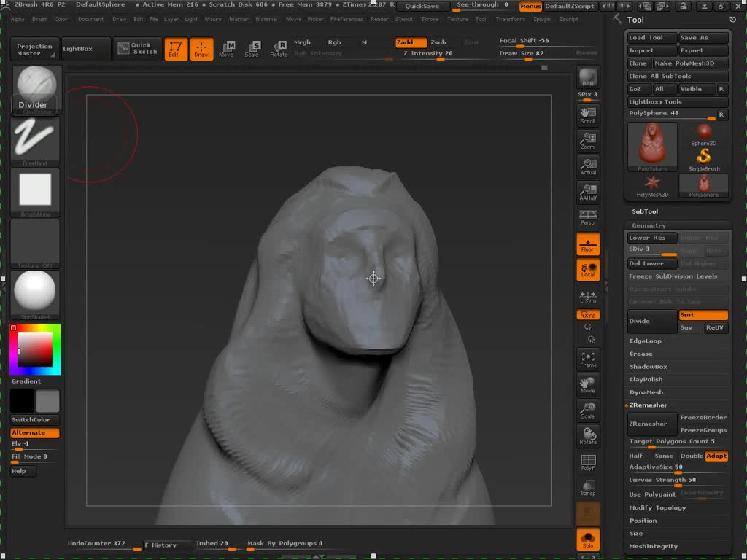Show polyframe with the PolyF button

[588, 462]
